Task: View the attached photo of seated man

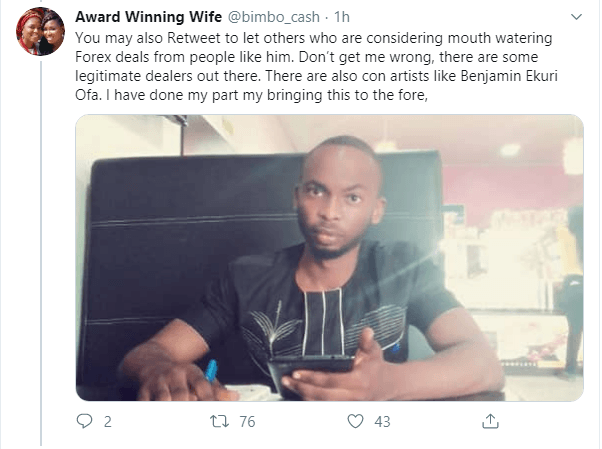Action: pyautogui.click(x=329, y=258)
